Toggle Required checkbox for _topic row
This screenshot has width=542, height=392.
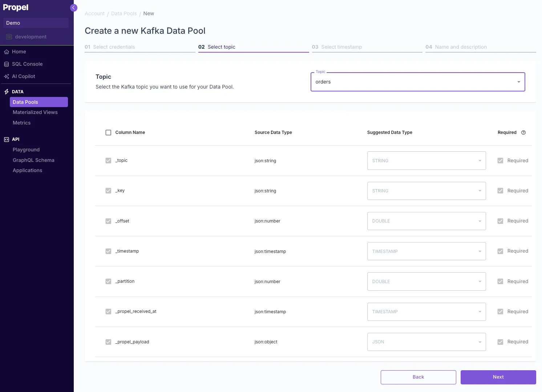click(x=500, y=160)
